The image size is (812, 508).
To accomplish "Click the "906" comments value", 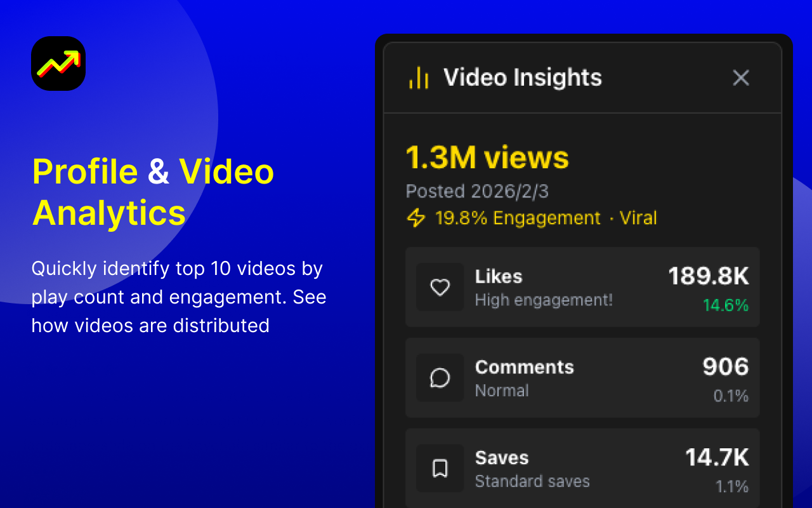I will (726, 367).
